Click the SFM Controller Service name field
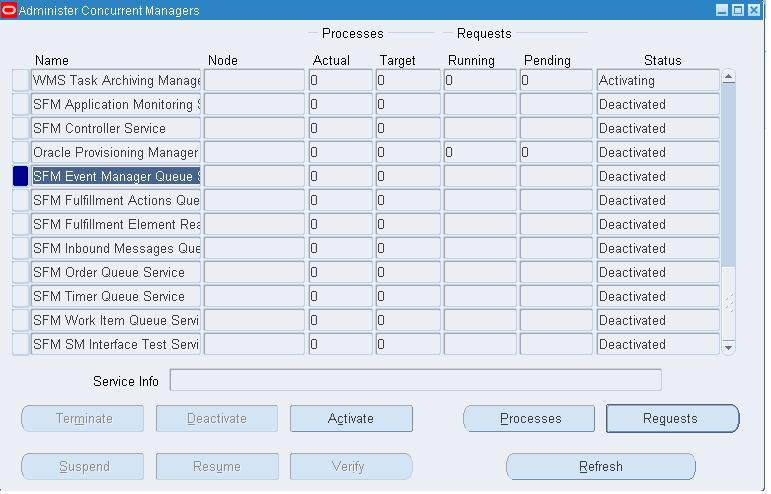 (x=115, y=129)
